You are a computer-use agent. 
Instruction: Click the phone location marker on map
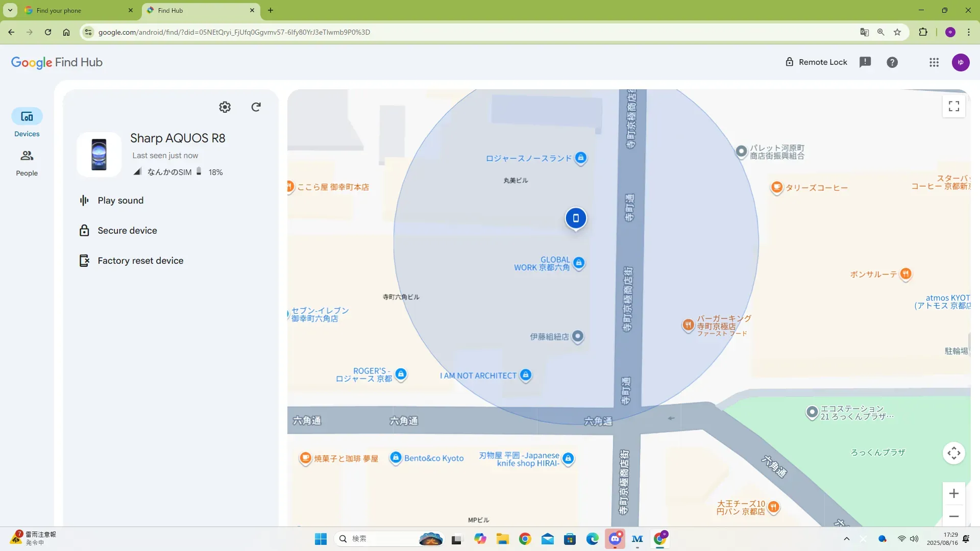(x=576, y=218)
